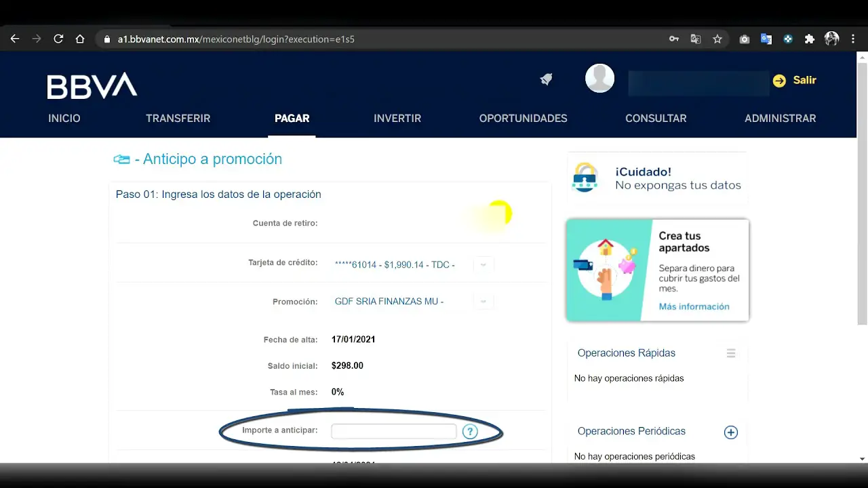The width and height of the screenshot is (868, 488).
Task: Add a periodic operation with plus icon
Action: pyautogui.click(x=730, y=432)
